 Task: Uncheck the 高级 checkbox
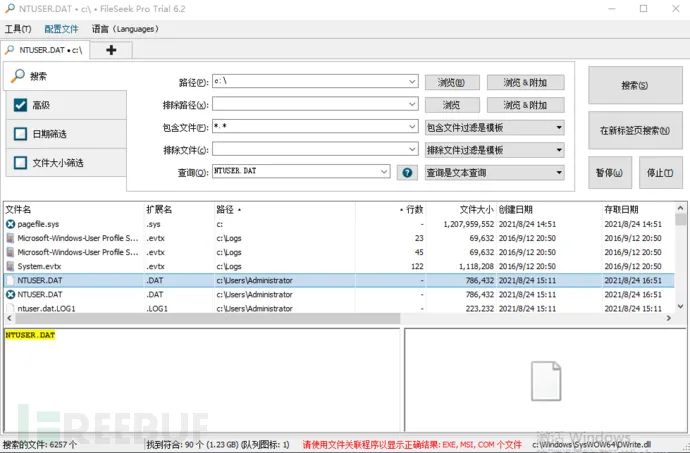point(20,105)
